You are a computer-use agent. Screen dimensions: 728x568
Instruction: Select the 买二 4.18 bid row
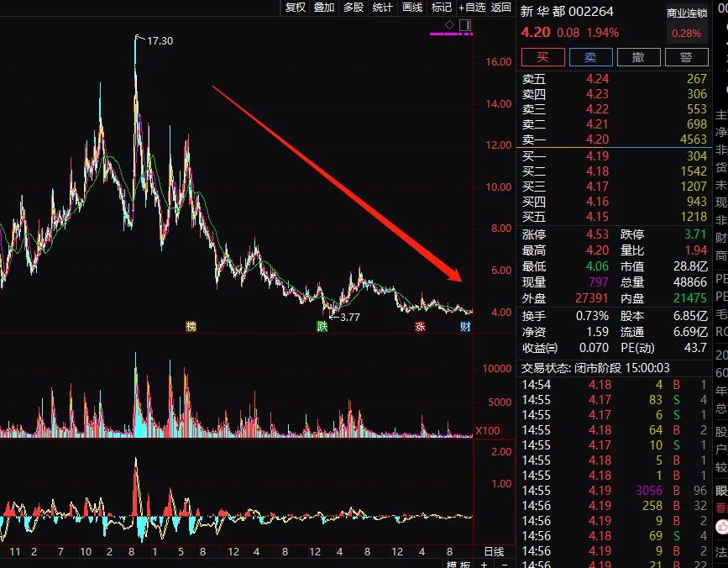614,171
